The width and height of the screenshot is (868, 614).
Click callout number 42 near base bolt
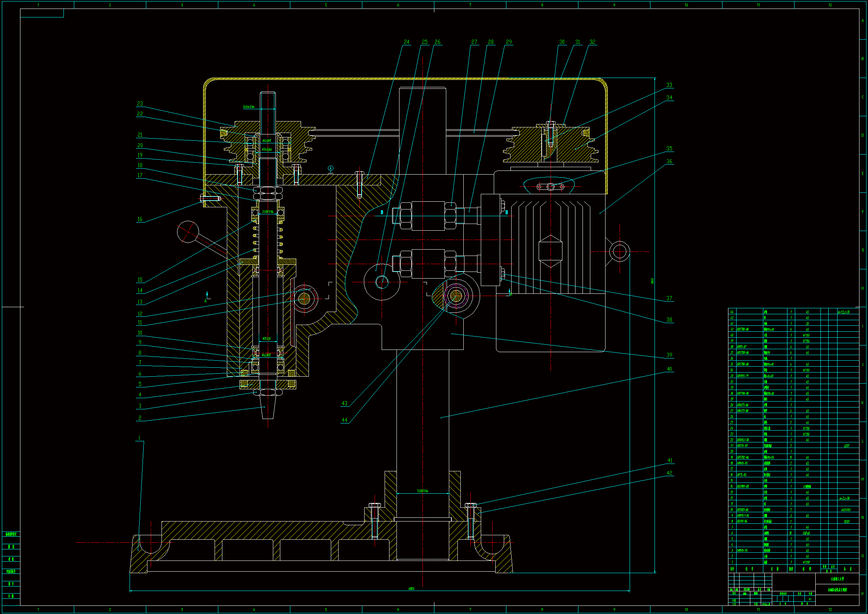669,473
